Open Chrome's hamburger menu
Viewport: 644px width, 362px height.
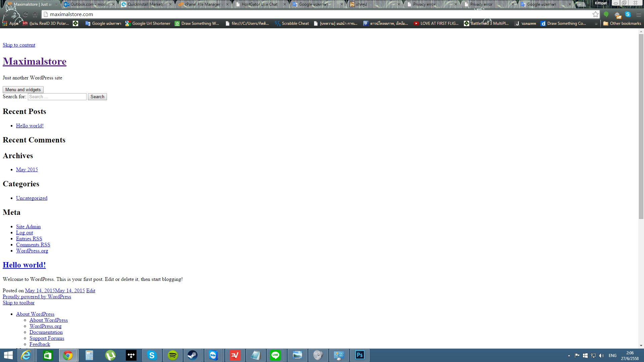point(639,14)
